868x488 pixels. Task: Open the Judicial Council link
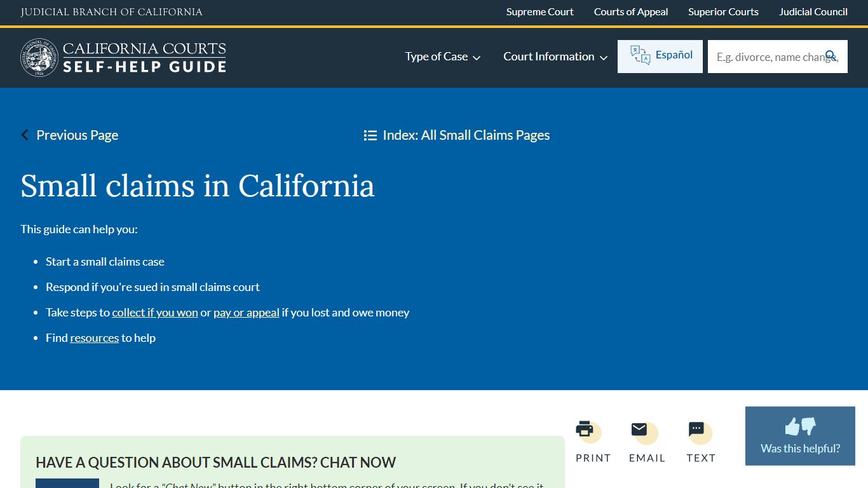click(813, 11)
